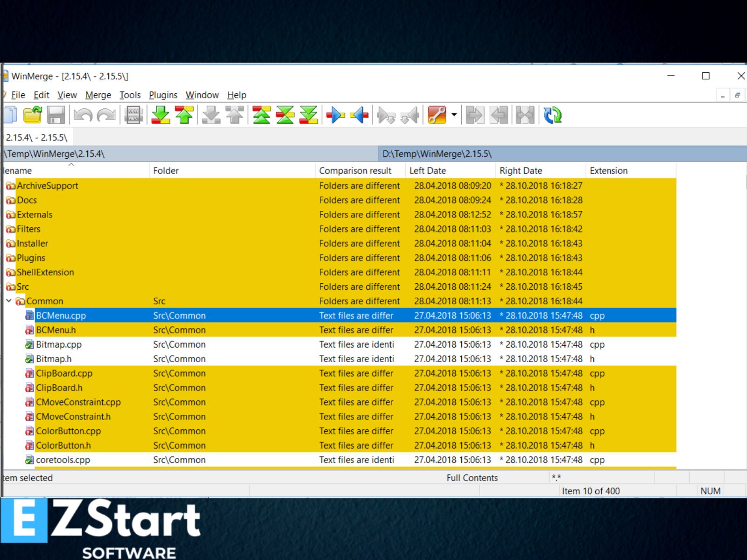Screen dimensions: 747x560
Task: Copy difference left with blue left-arrow icon
Action: [359, 115]
